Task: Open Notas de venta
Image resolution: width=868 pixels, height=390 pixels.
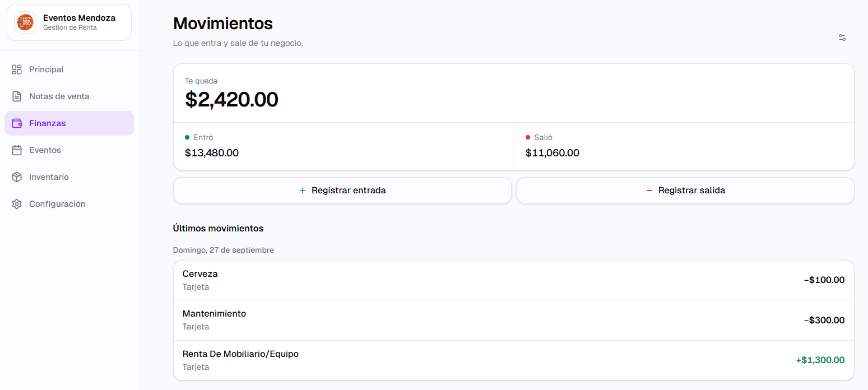Action: point(69,96)
